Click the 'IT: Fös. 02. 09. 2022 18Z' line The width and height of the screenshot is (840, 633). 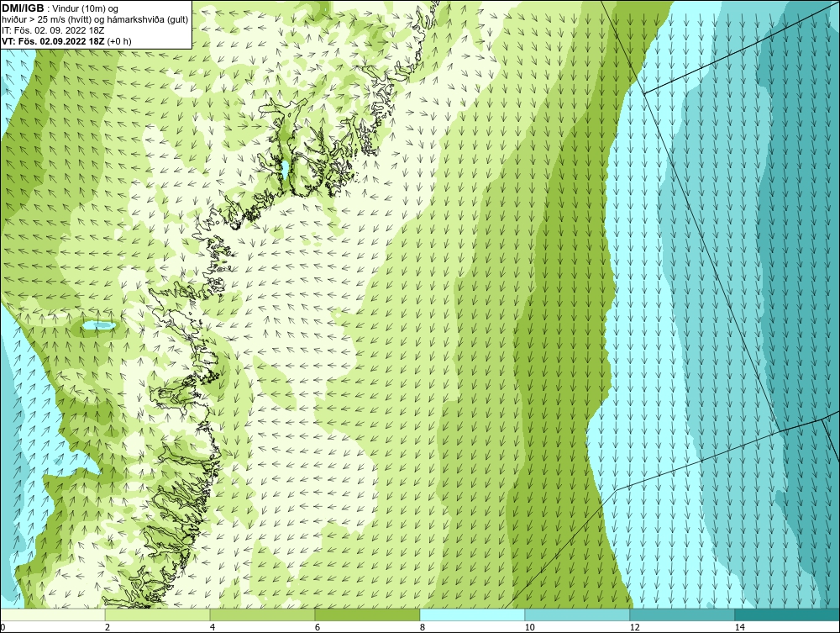[53, 30]
